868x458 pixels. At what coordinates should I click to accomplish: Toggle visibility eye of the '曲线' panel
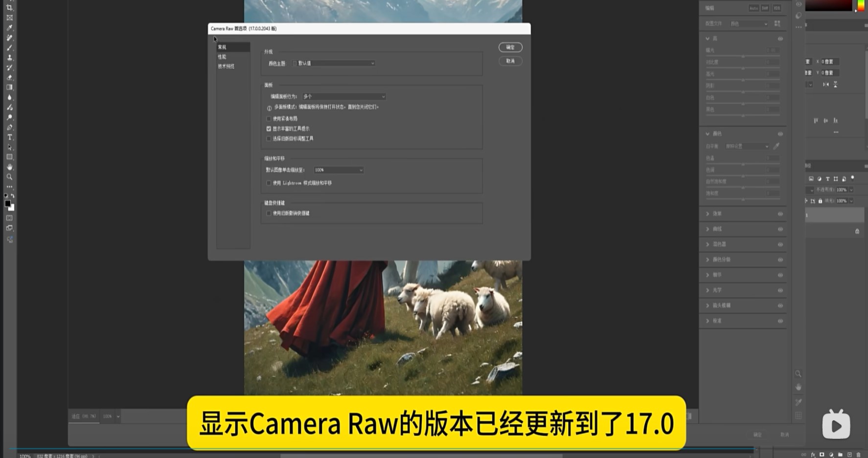780,229
